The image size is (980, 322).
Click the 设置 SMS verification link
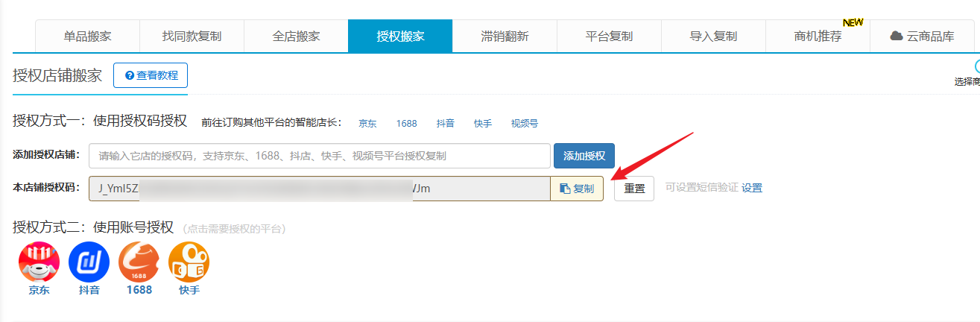[752, 188]
